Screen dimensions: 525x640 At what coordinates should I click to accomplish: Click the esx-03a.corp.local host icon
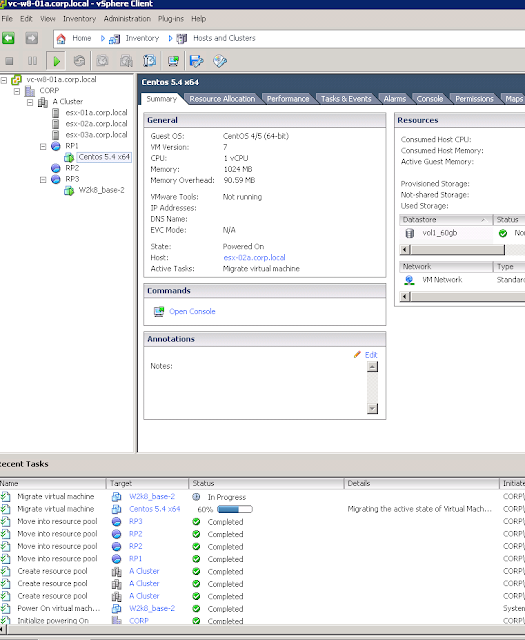56,135
